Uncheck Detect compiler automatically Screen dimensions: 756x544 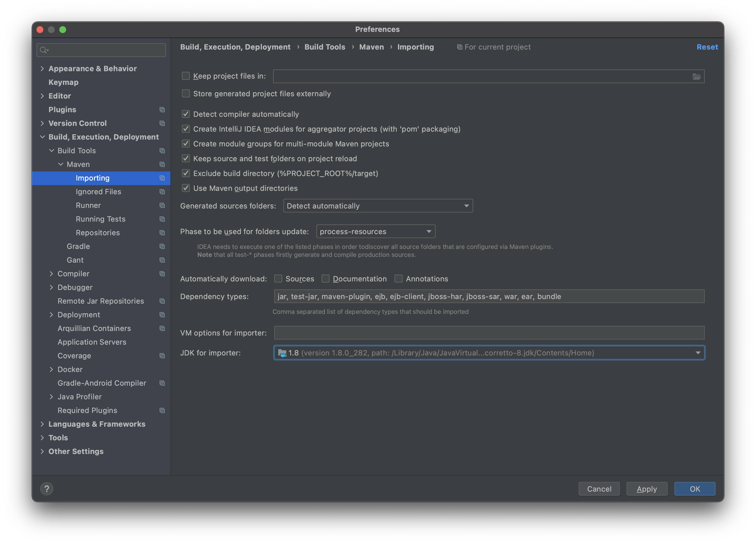[x=186, y=114]
